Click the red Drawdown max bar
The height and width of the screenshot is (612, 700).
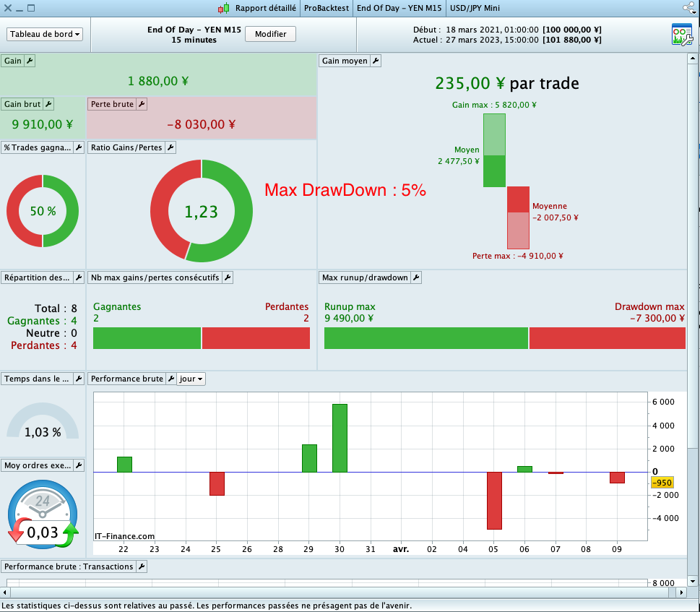(x=607, y=338)
